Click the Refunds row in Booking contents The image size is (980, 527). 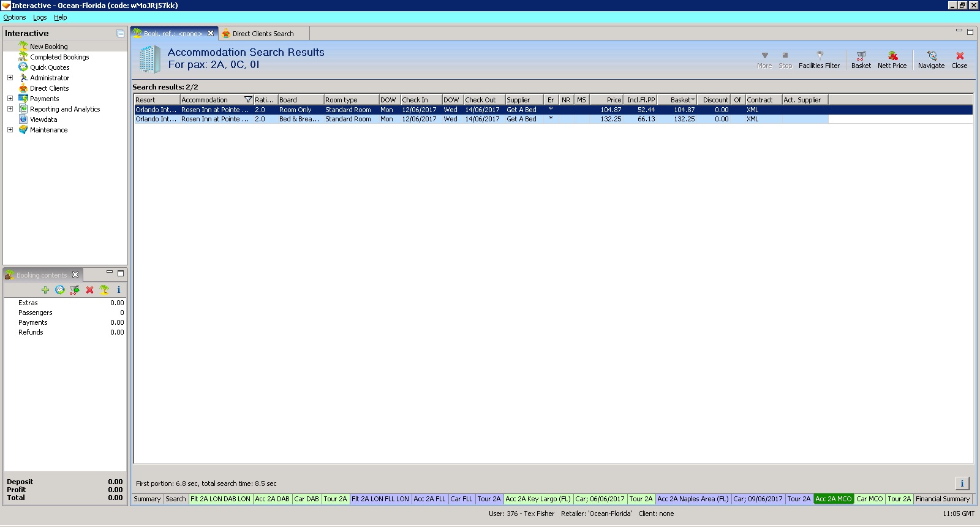(65, 332)
